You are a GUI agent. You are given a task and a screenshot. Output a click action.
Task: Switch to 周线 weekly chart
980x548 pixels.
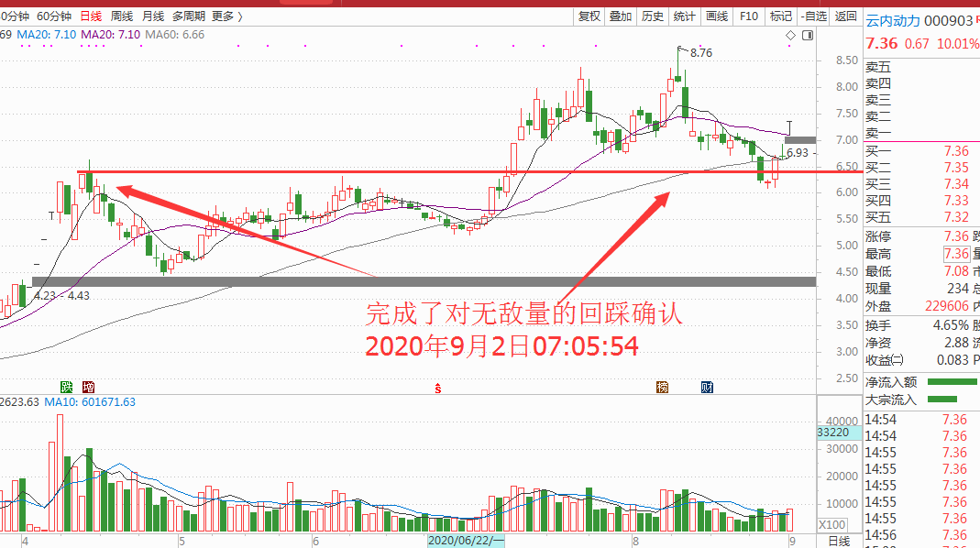coord(121,16)
